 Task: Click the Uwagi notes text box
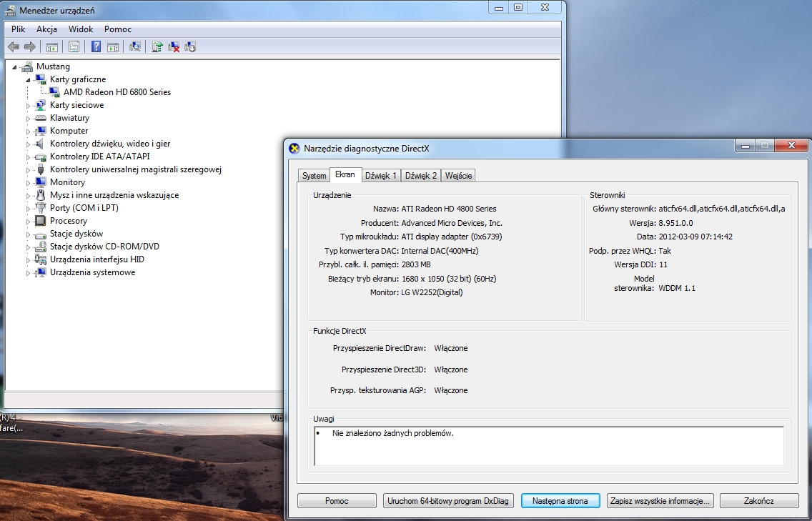coord(549,446)
